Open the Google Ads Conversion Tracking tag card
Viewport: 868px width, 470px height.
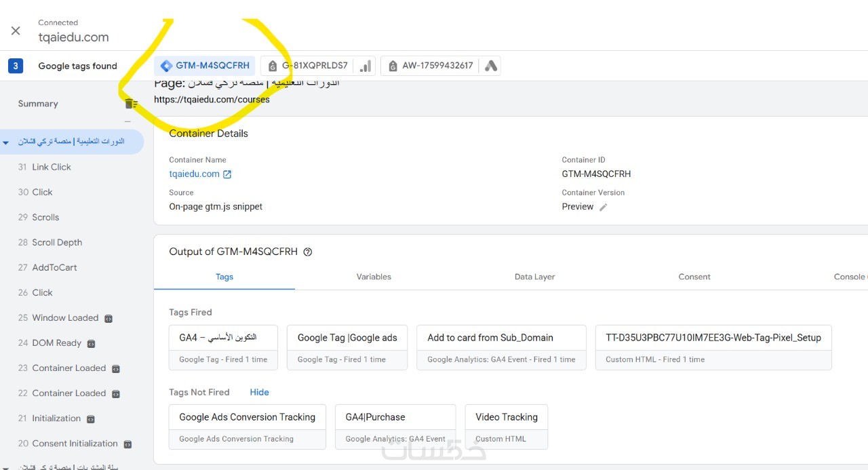pyautogui.click(x=248, y=427)
